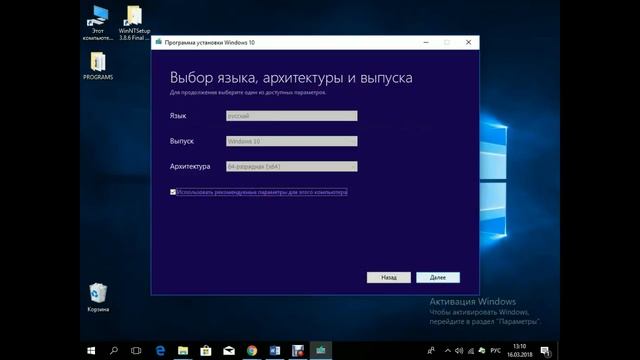This screenshot has height=360, width=640.
Task: Select the WinNTSetup 3.8.6 Final folder icon
Action: pyautogui.click(x=134, y=22)
